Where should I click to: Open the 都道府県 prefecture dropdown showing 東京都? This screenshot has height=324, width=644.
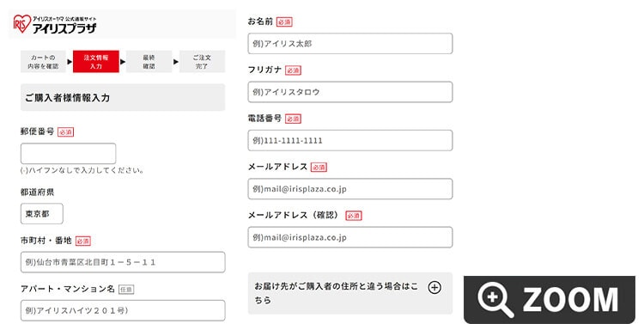point(42,214)
